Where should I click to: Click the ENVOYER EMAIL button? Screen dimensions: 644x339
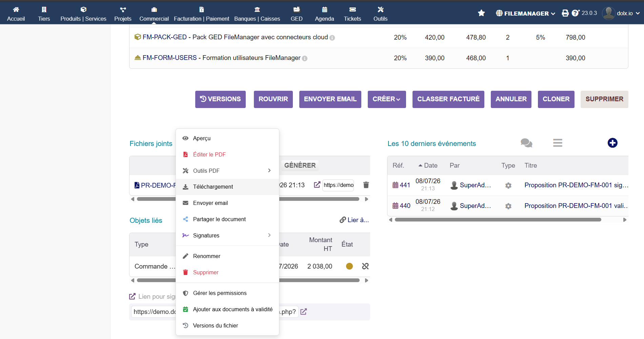pyautogui.click(x=330, y=99)
